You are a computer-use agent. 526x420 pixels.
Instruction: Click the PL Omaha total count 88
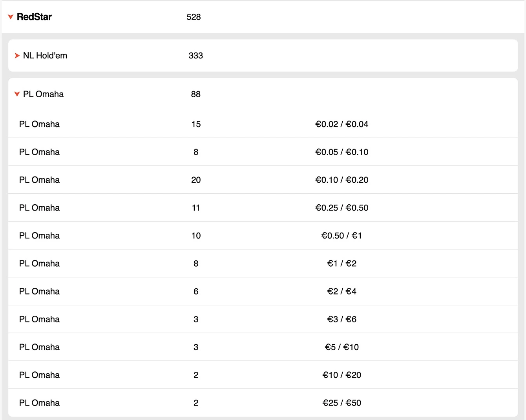tap(195, 94)
